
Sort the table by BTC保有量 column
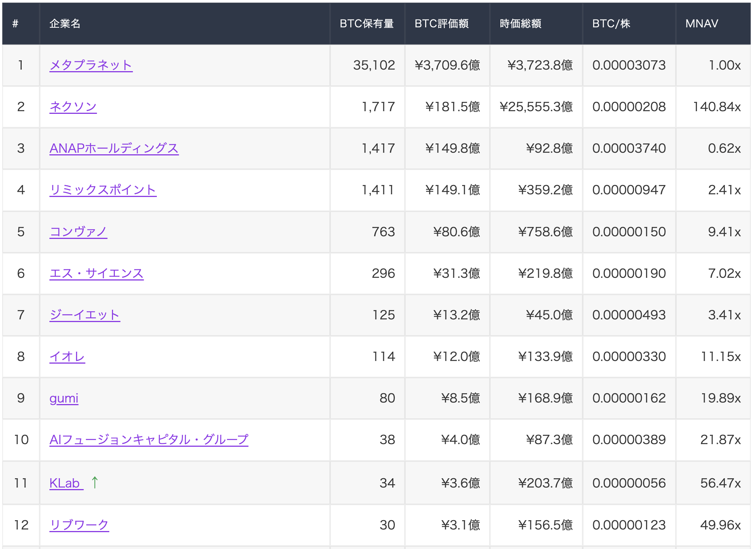(x=367, y=23)
